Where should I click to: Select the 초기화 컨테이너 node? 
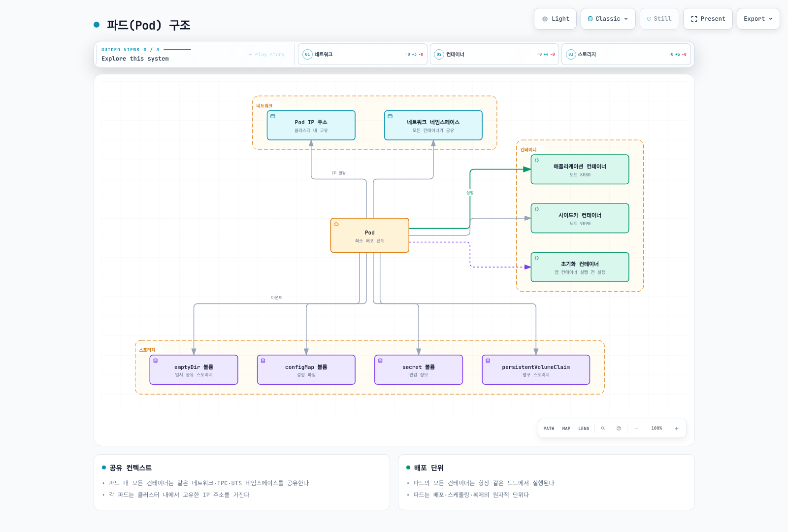tap(580, 267)
